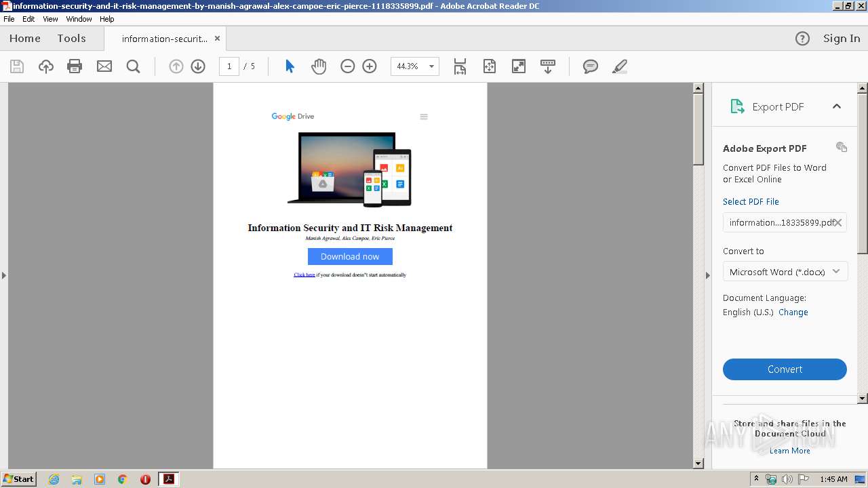Open the read mode download icon

pyautogui.click(x=548, y=66)
